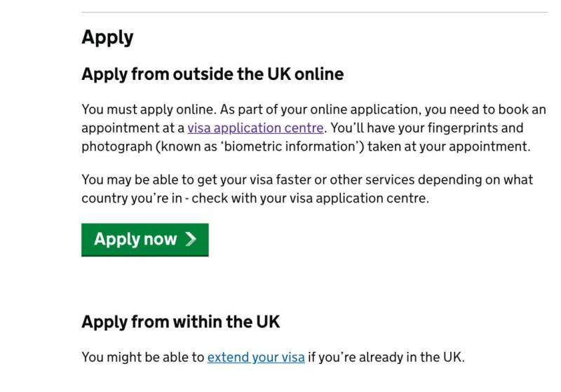The width and height of the screenshot is (561, 392).
Task: Click the paragraph about getting your visa faster
Action: pos(306,189)
